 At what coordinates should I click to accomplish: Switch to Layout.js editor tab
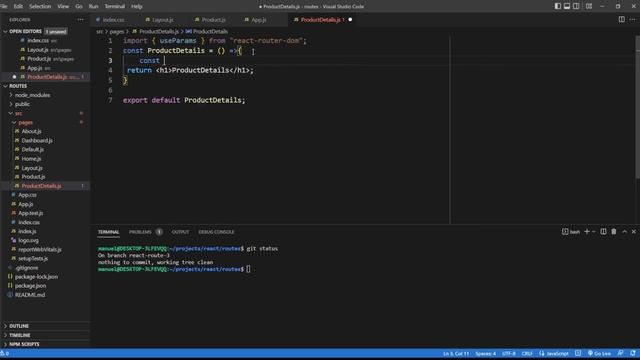pos(162,20)
